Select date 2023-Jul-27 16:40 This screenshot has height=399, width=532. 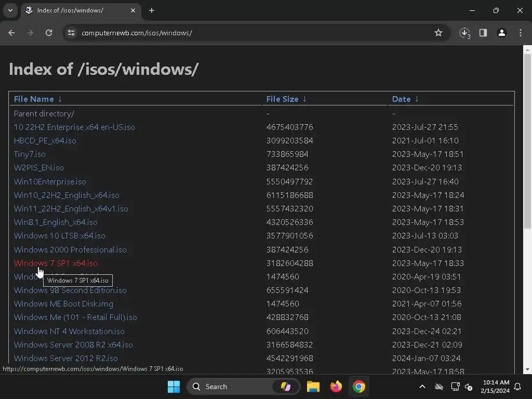[x=425, y=182]
